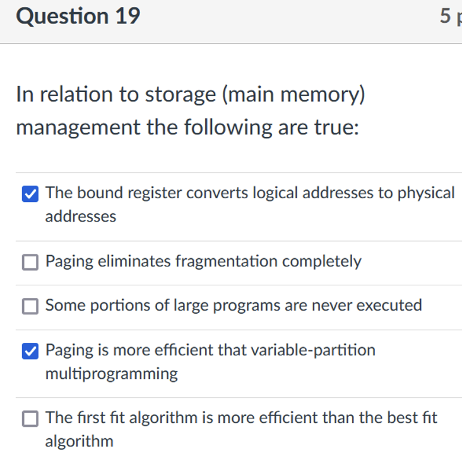462x476 pixels.
Task: Check the box for programs never executed
Action: pyautogui.click(x=30, y=306)
